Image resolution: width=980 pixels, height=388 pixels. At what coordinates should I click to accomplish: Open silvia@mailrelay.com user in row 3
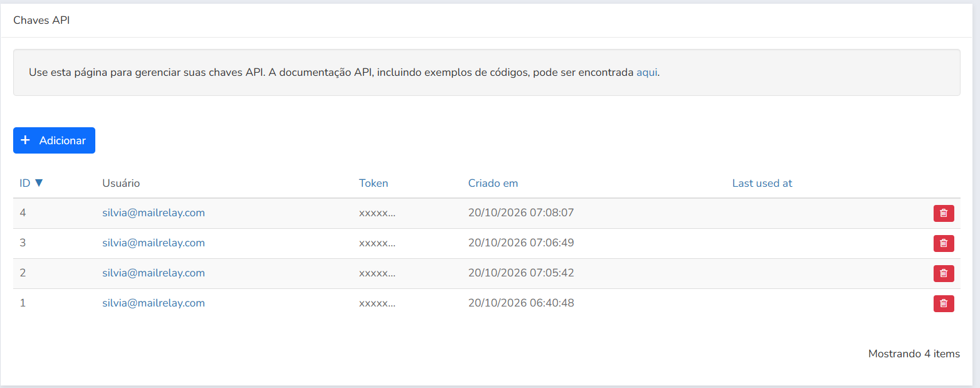[154, 243]
